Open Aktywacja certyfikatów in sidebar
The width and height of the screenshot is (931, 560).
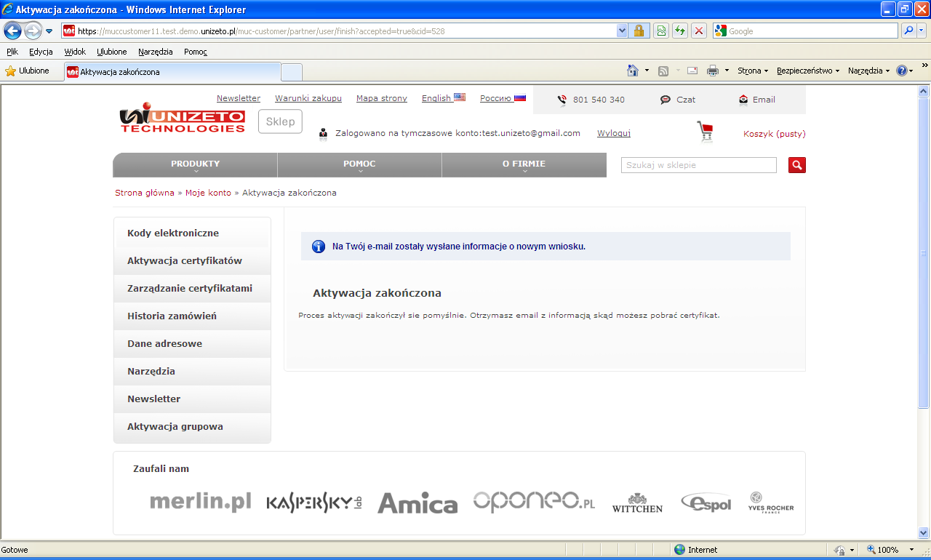tap(192, 261)
